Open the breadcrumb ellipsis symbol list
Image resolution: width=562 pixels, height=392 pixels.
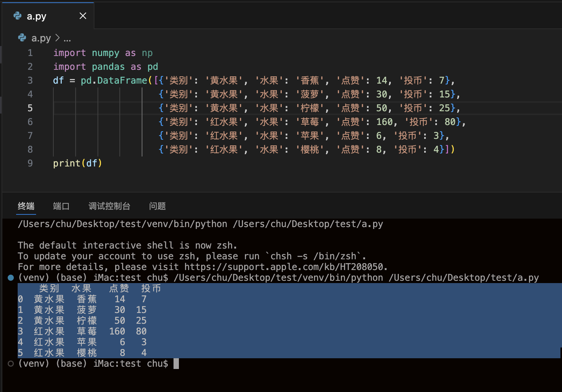tap(67, 38)
